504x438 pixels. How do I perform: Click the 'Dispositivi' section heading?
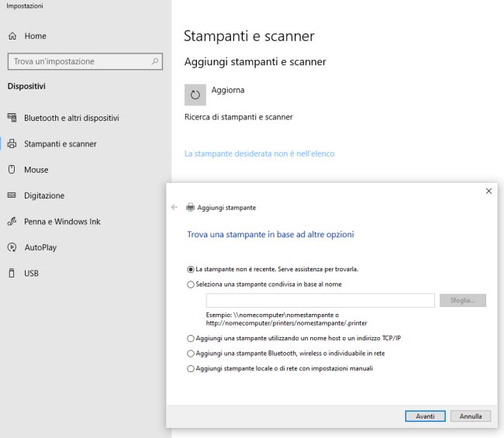click(26, 87)
